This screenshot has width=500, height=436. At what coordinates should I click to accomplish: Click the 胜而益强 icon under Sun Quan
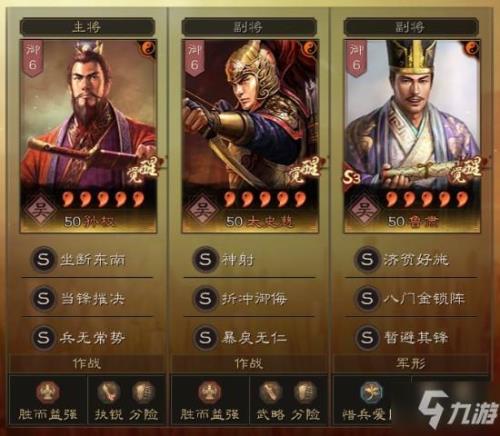point(48,391)
